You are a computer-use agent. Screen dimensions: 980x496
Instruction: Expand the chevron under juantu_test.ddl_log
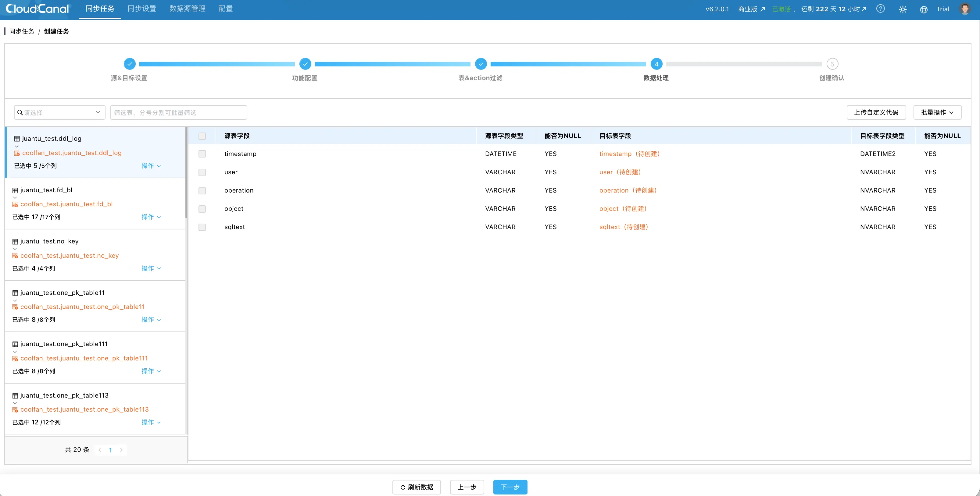tap(17, 146)
